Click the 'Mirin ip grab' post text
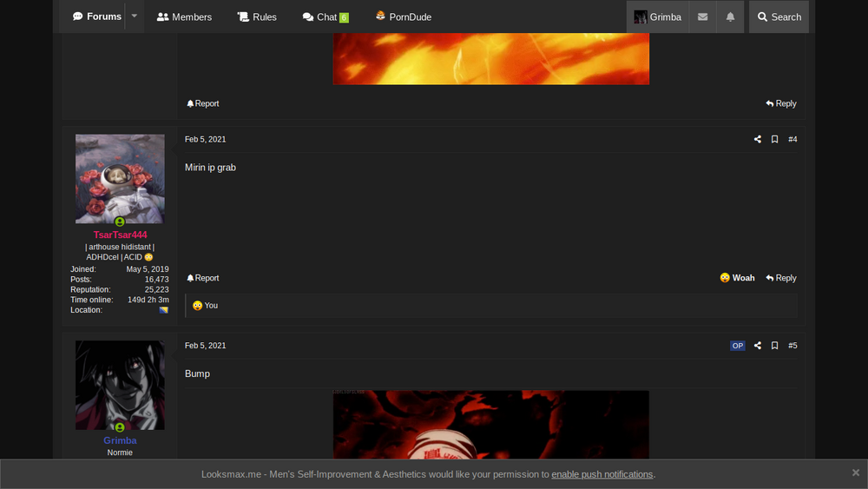 210,168
